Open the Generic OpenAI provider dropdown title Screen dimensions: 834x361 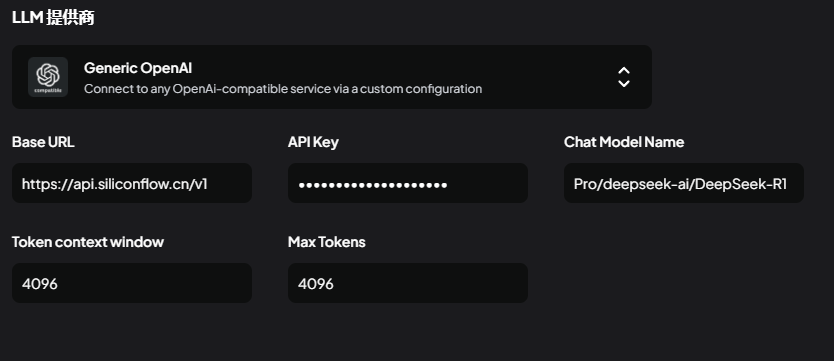(x=138, y=68)
